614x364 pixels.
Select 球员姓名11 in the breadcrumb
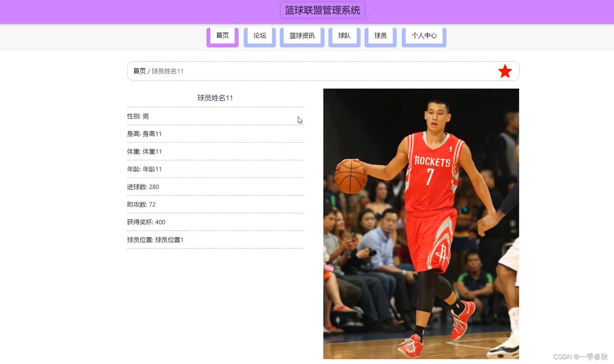(167, 71)
